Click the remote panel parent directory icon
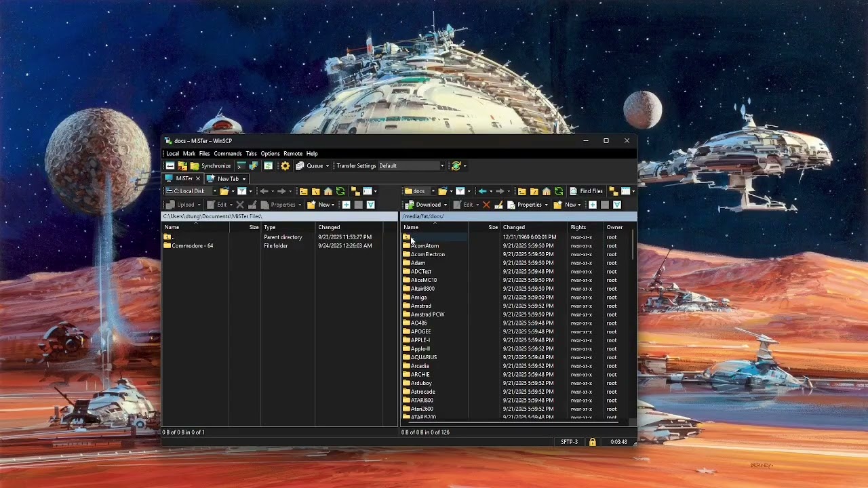Image resolution: width=868 pixels, height=488 pixels. 522,191
